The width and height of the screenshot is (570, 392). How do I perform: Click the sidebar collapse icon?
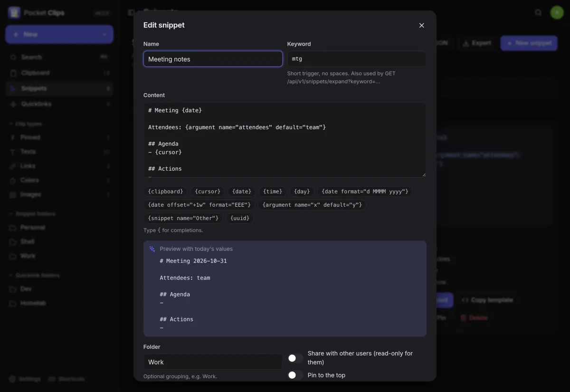click(131, 12)
